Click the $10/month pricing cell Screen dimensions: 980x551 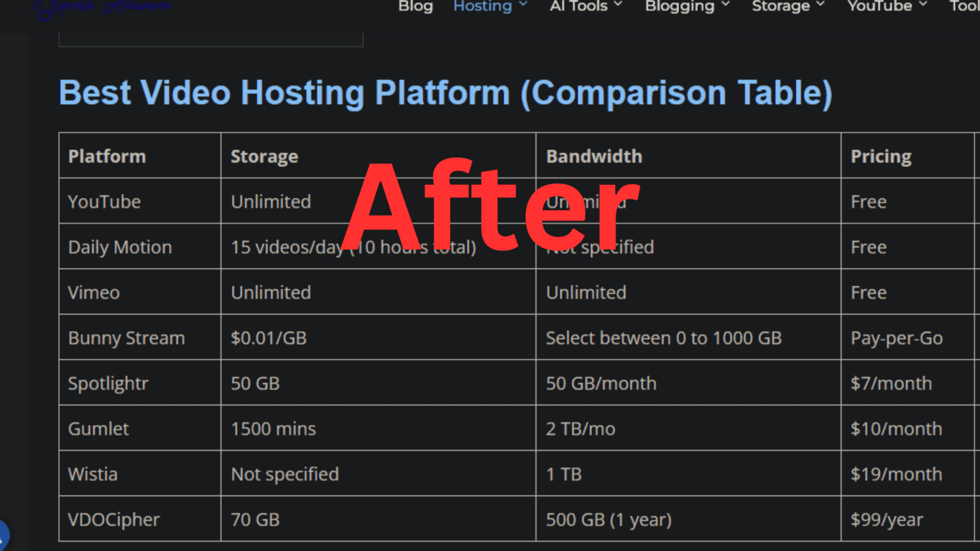coord(908,428)
